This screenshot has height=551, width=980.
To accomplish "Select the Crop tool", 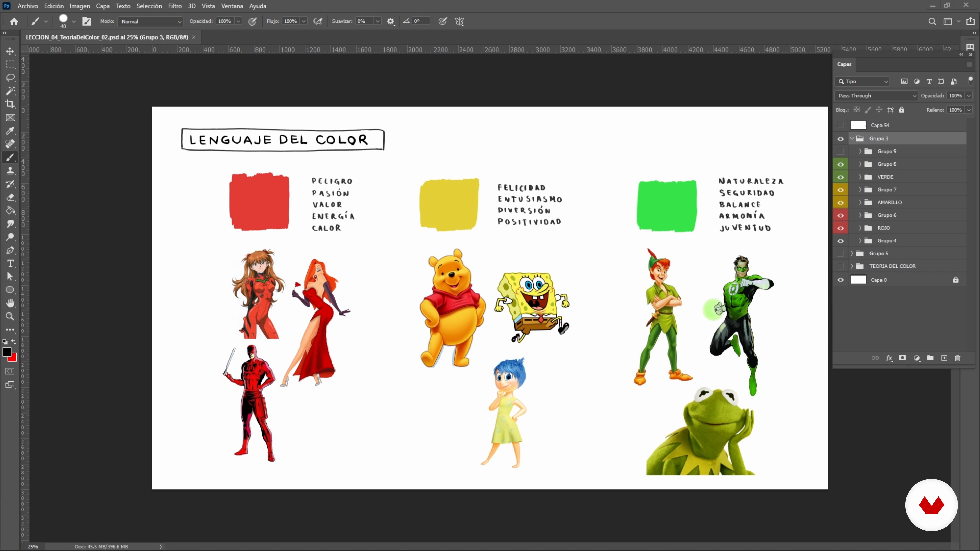I will click(10, 104).
